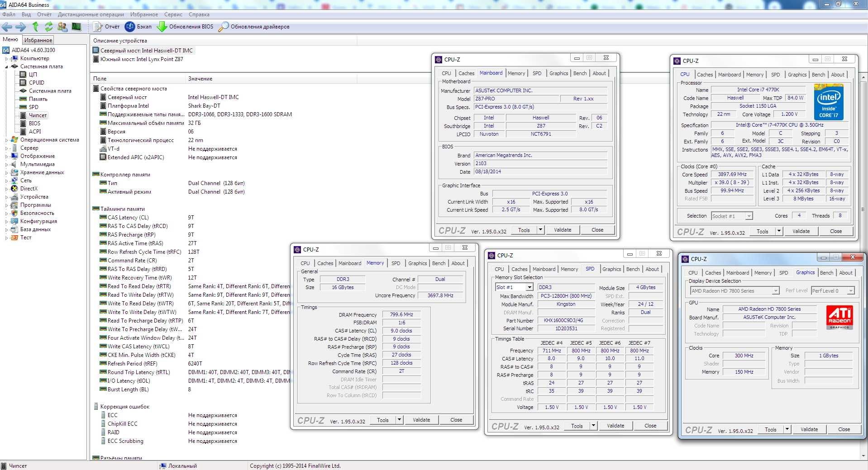Click Validate in the CPU-Z SPD window
Viewport: 868px width, 470px height.
coord(615,426)
